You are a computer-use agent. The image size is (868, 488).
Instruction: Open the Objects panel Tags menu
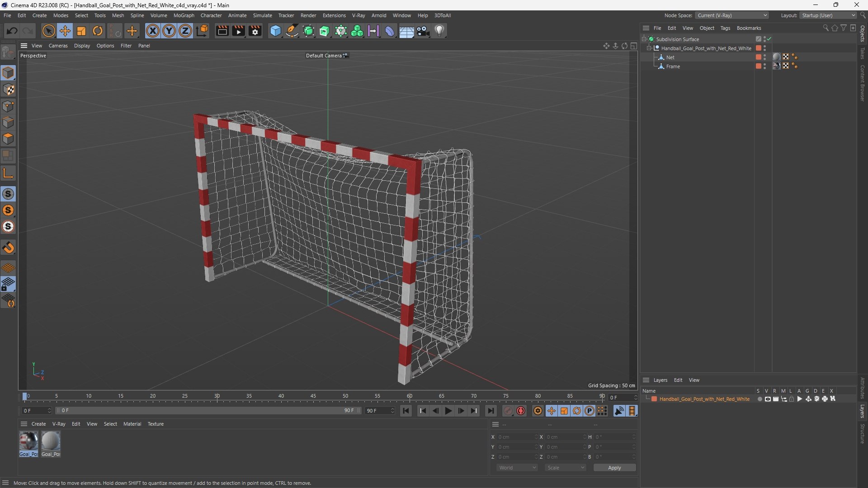[x=725, y=28]
